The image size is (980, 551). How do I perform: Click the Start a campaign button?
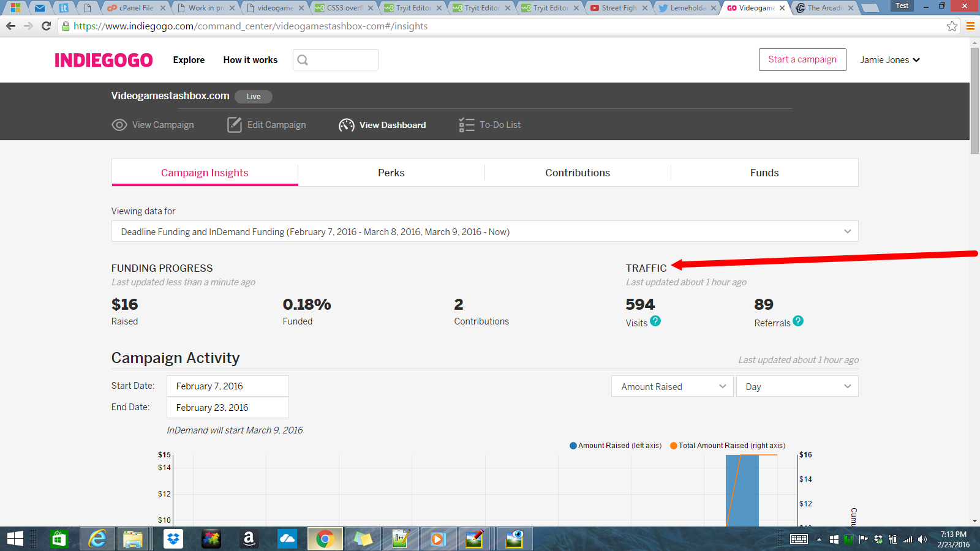pos(802,59)
